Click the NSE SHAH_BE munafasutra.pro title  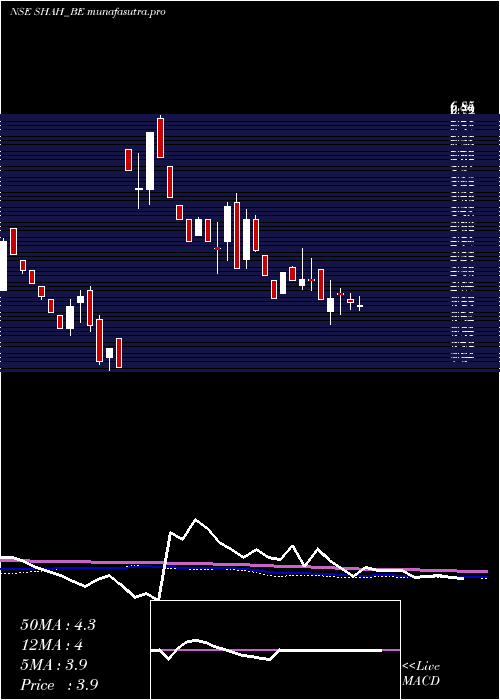(x=88, y=12)
